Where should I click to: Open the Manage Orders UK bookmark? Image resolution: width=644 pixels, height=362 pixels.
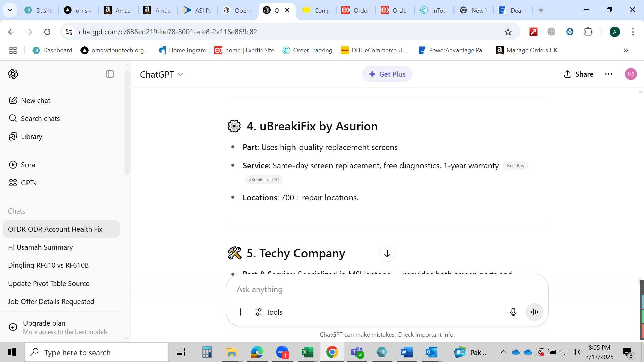tap(527, 50)
